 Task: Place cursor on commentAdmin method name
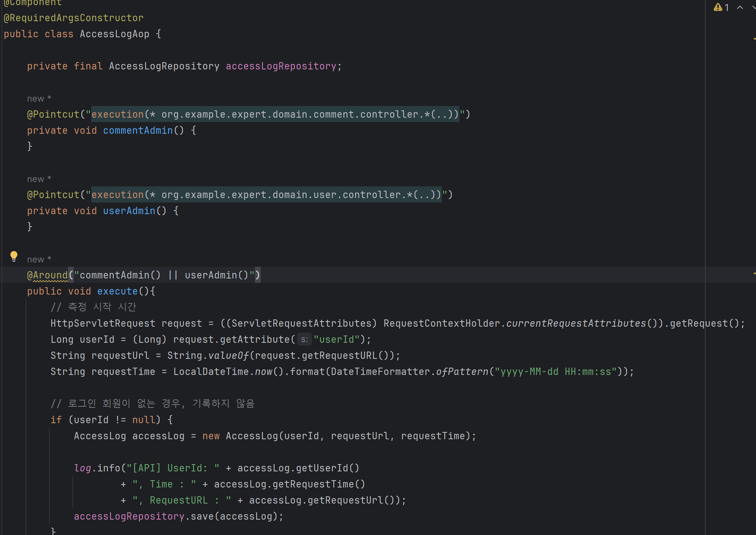click(x=138, y=130)
